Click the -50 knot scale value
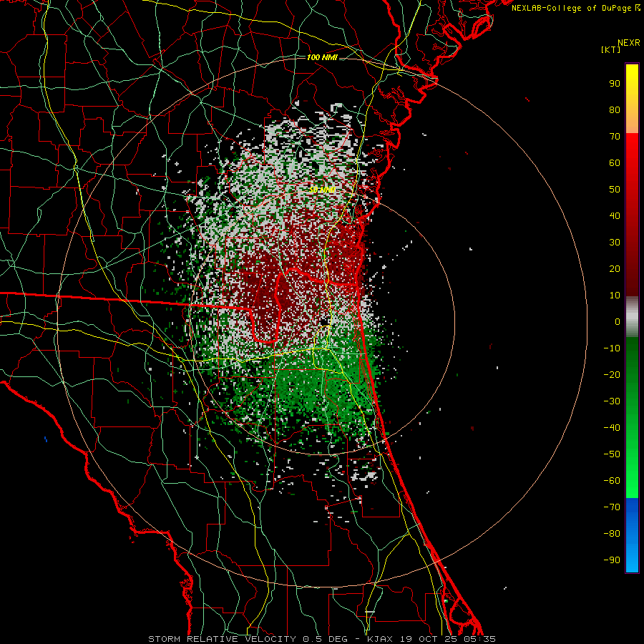 [x=612, y=454]
